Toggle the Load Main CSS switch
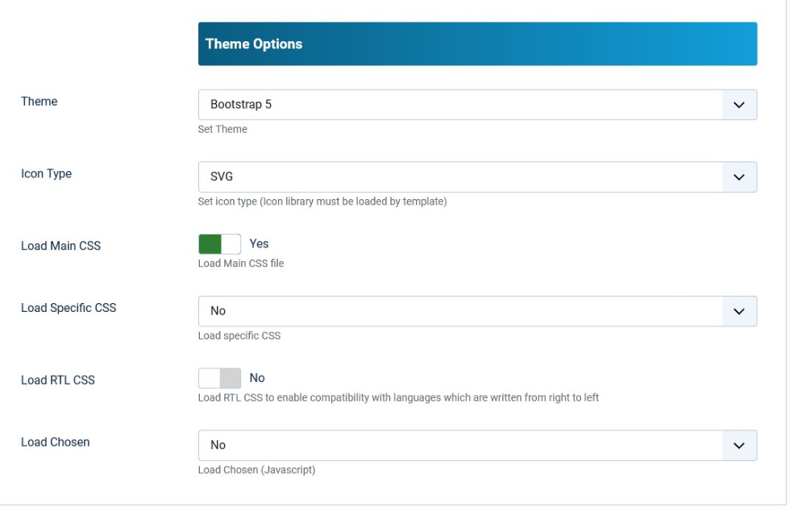 219,244
